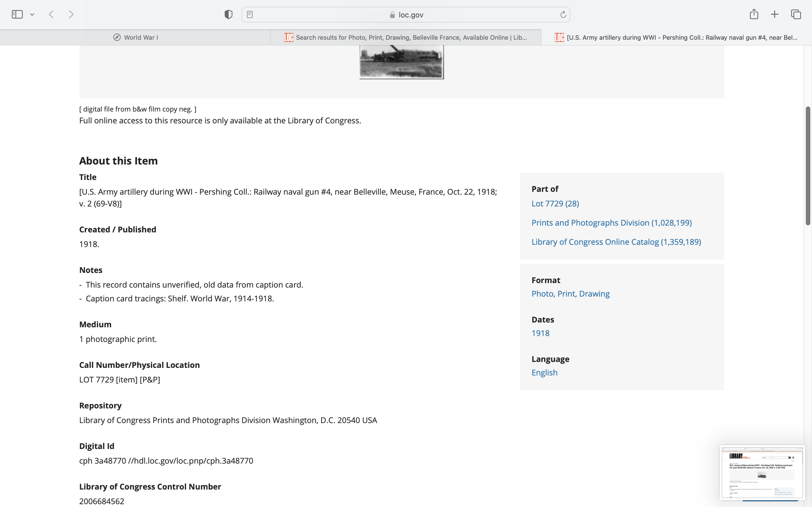Open the Lot 7729 (28) link
Image resolution: width=812 pixels, height=507 pixels.
coord(555,204)
